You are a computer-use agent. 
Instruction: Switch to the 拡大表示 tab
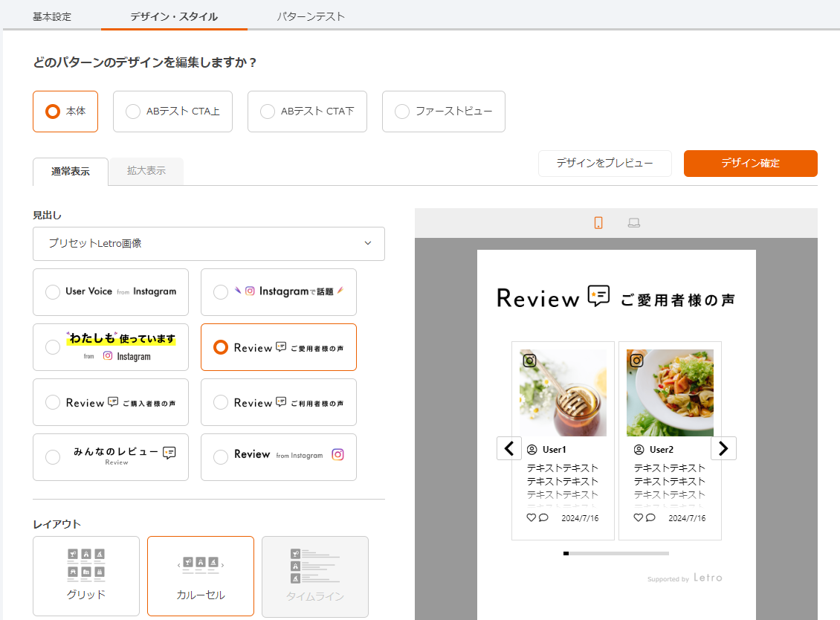coord(146,171)
